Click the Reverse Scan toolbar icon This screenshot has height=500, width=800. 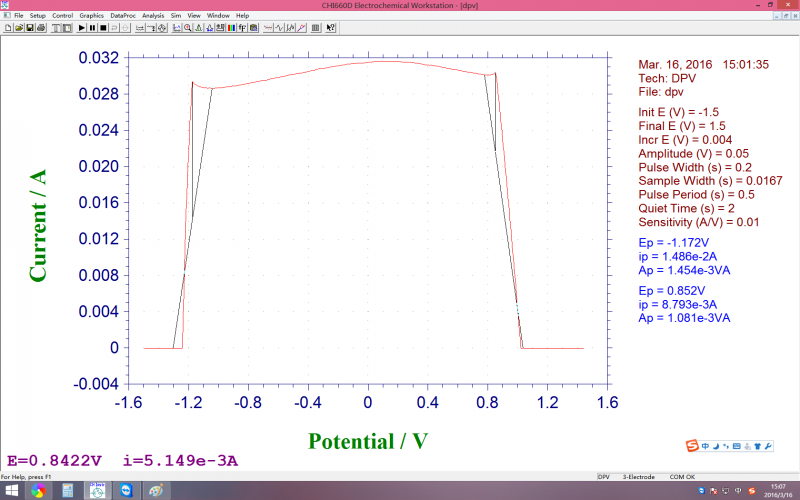(x=114, y=28)
